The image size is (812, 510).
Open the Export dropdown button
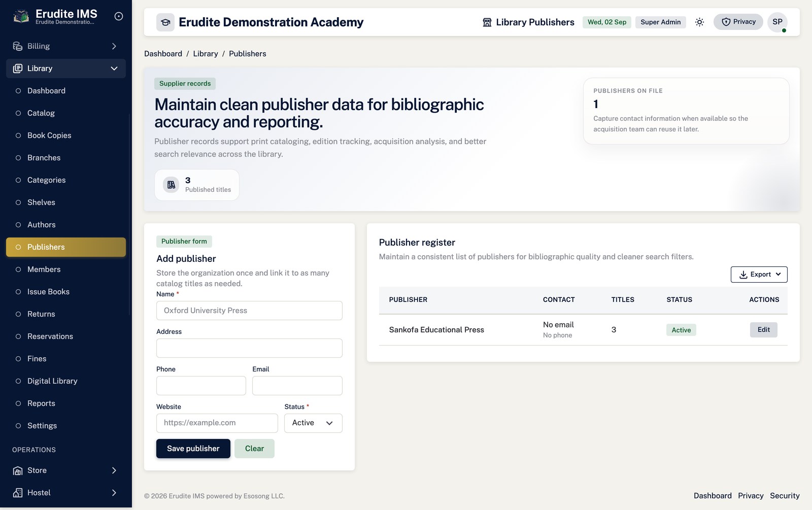[x=759, y=275]
